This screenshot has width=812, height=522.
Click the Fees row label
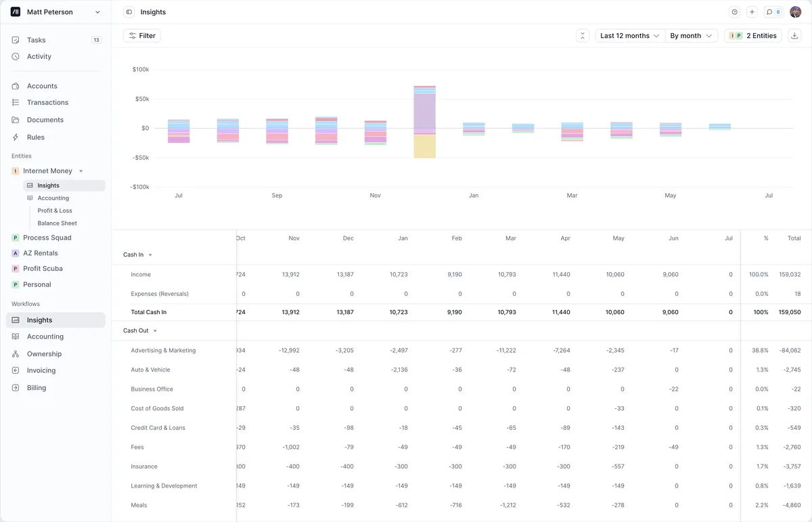click(x=137, y=448)
